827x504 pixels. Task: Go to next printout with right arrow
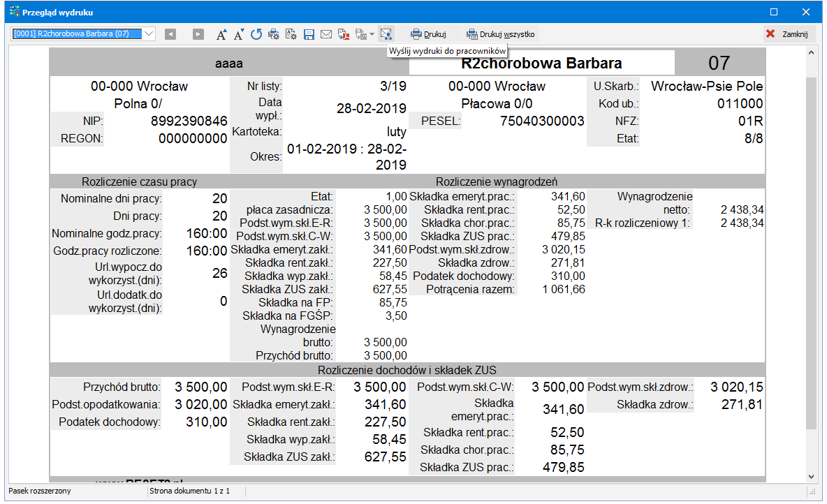pos(198,34)
